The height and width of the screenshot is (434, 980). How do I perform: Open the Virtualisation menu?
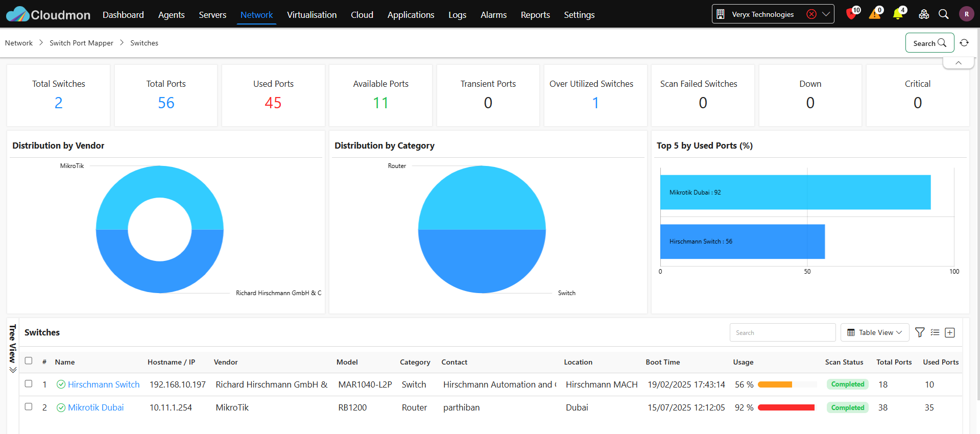(x=312, y=15)
